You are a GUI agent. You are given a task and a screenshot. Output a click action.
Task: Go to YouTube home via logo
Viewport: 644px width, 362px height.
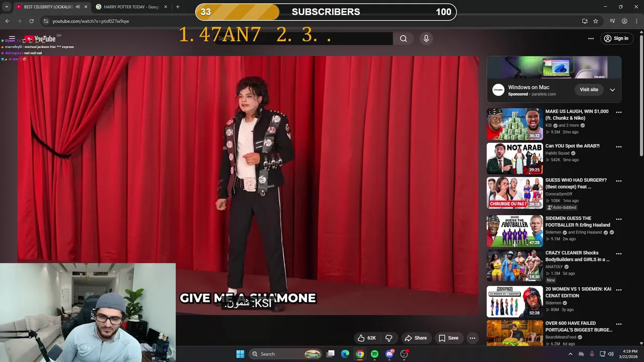pos(40,39)
